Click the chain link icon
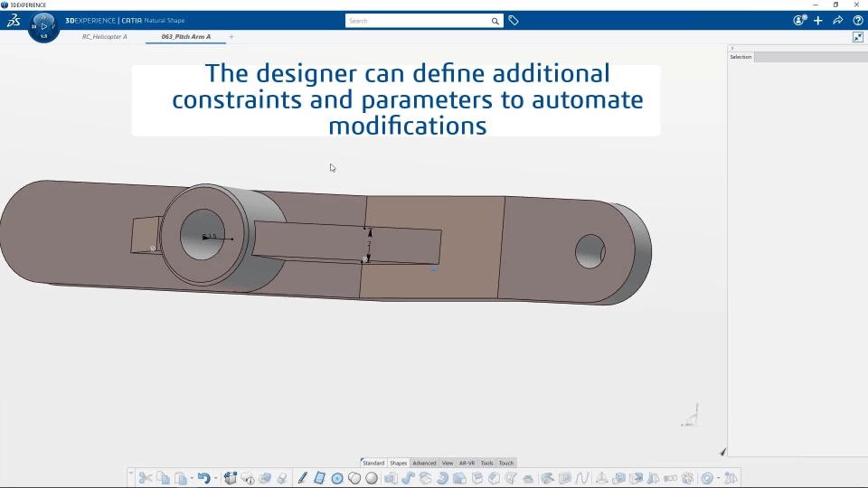 (265, 478)
